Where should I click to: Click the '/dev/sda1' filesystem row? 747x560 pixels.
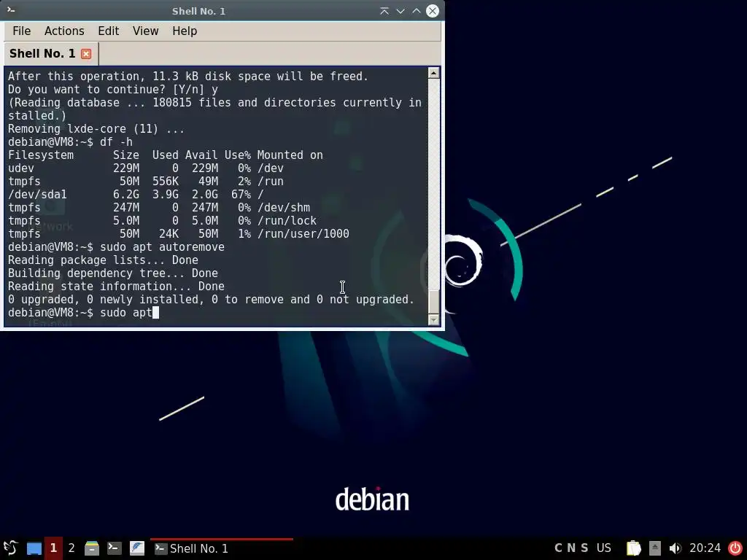click(136, 194)
